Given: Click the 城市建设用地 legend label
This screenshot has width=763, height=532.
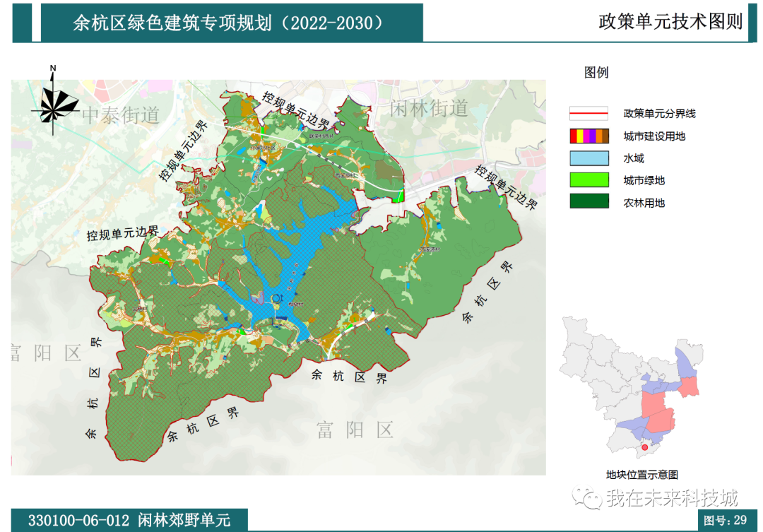Looking at the screenshot, I should [x=654, y=136].
